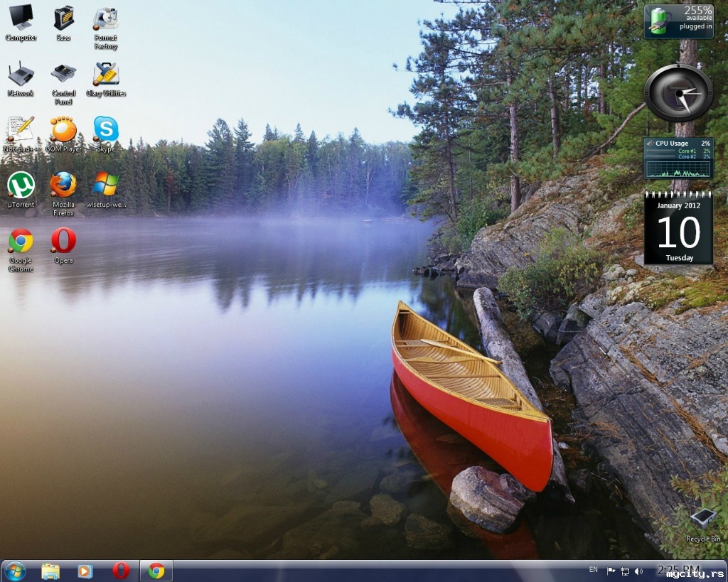Open the Control Panel shortcut
This screenshot has height=582, width=728.
pyautogui.click(x=63, y=82)
